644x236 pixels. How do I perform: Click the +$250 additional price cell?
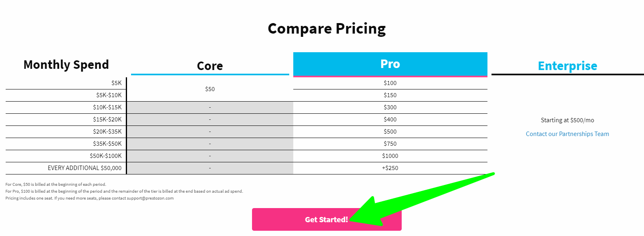pyautogui.click(x=390, y=168)
